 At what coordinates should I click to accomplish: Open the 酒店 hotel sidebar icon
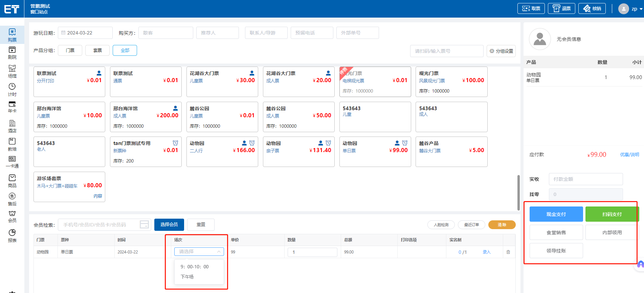point(12,126)
